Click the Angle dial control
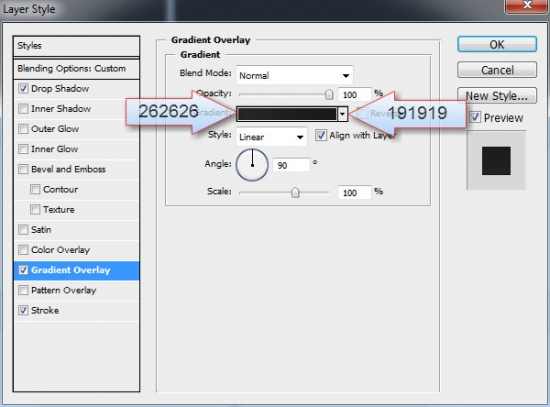The height and width of the screenshot is (407, 550). (252, 165)
